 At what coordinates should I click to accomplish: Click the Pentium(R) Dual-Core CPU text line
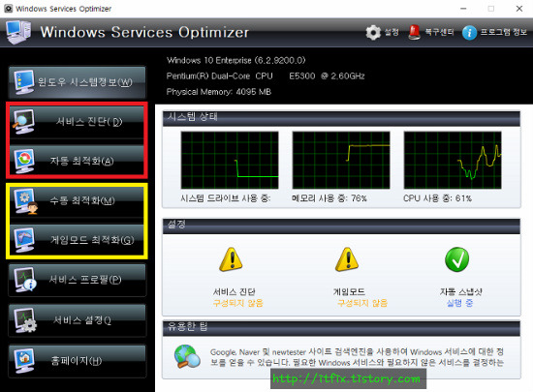[x=266, y=76]
